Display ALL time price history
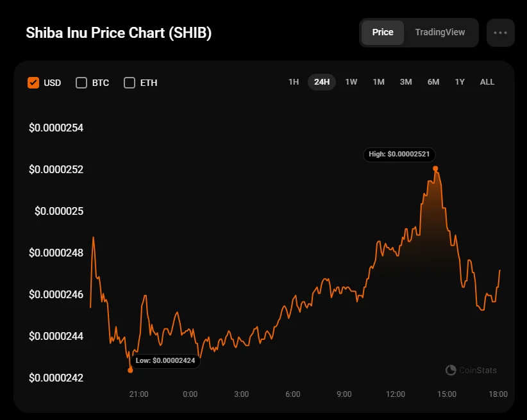Viewport: 527px width, 420px height. [487, 82]
